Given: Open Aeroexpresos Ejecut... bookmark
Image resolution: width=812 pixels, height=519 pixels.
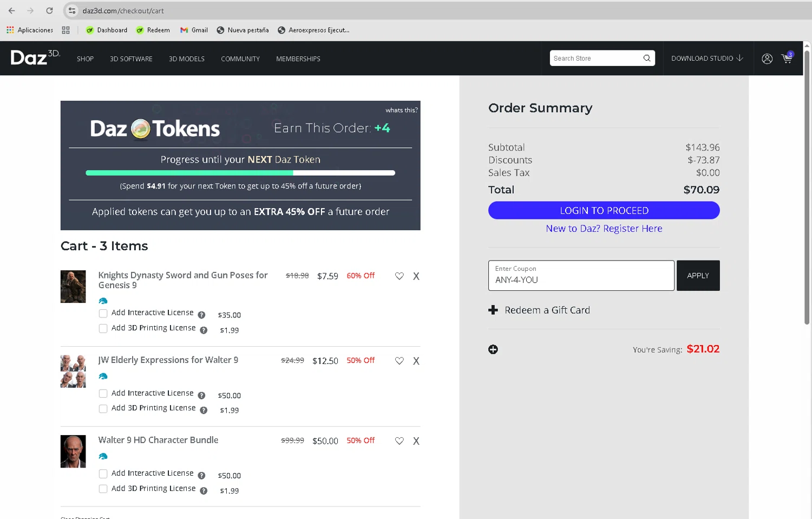Looking at the screenshot, I should click(x=313, y=30).
